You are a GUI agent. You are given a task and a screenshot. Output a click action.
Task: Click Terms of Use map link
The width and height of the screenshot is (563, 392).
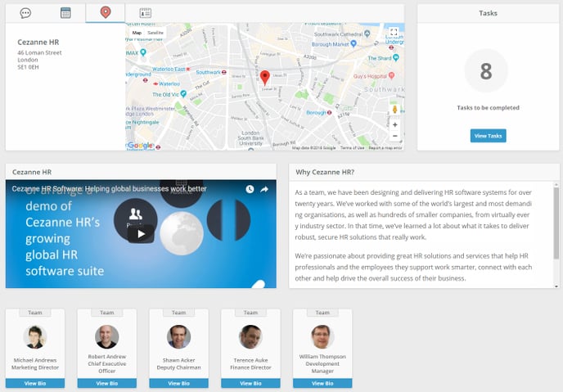click(352, 148)
